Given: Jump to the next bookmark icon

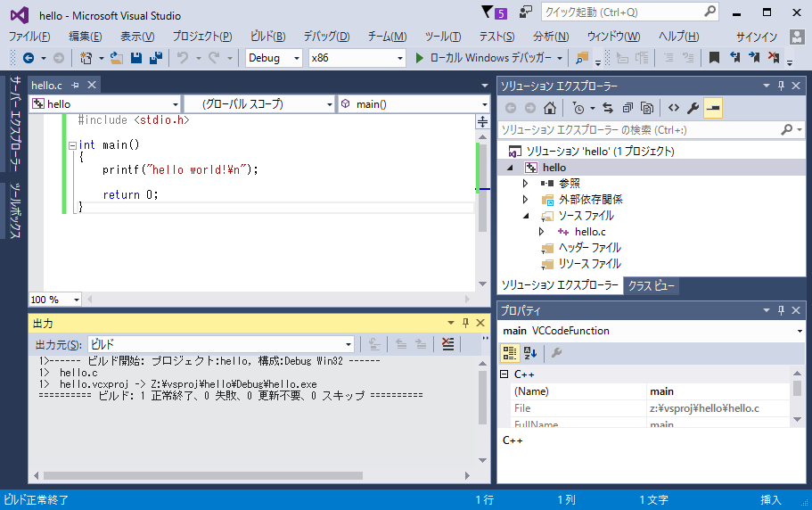Looking at the screenshot, I should click(754, 57).
